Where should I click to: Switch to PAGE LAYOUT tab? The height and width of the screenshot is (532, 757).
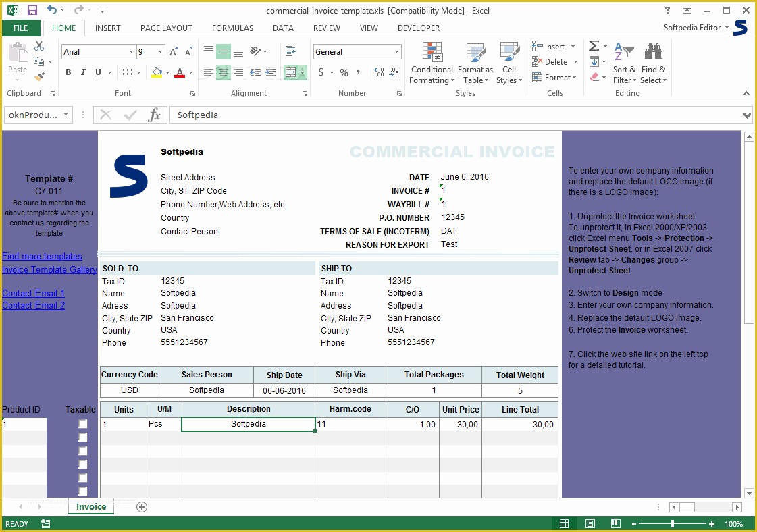[x=166, y=28]
